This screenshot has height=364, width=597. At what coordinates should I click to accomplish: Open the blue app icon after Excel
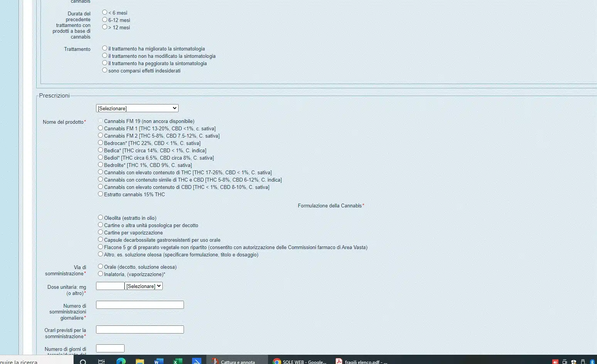(196, 362)
